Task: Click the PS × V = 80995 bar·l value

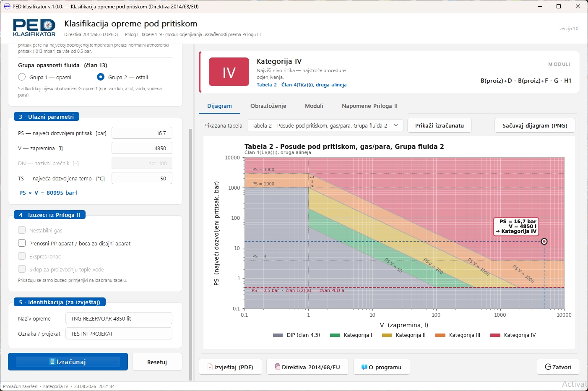Action: coord(49,193)
